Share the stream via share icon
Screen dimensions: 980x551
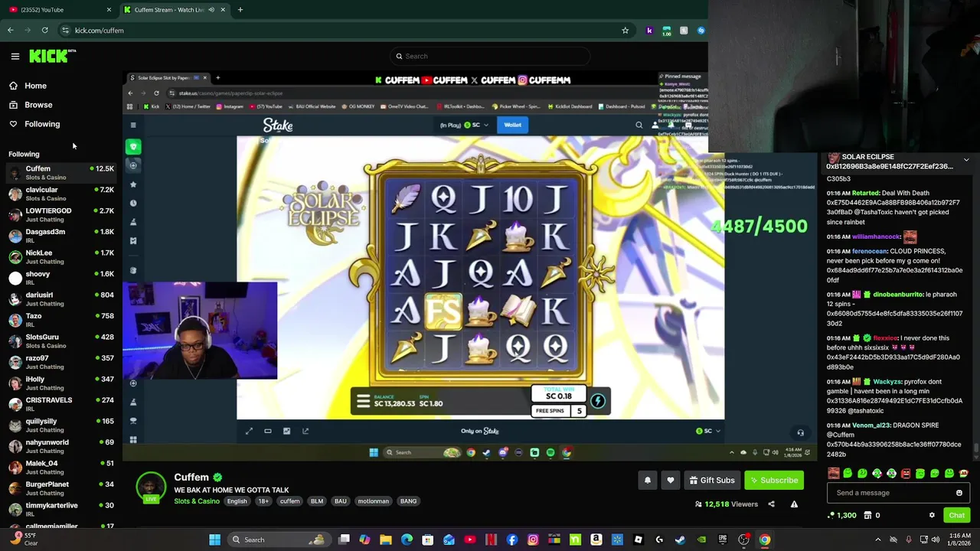(771, 504)
